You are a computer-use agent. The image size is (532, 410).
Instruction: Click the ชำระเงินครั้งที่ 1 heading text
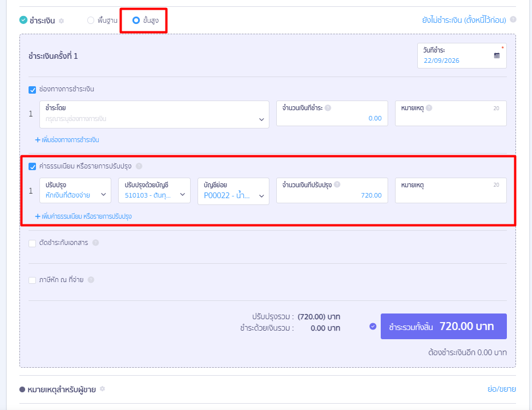click(x=53, y=56)
